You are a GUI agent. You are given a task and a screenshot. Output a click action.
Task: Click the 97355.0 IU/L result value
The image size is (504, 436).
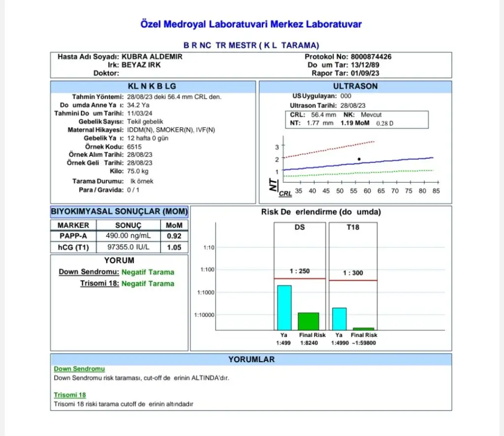click(x=128, y=247)
